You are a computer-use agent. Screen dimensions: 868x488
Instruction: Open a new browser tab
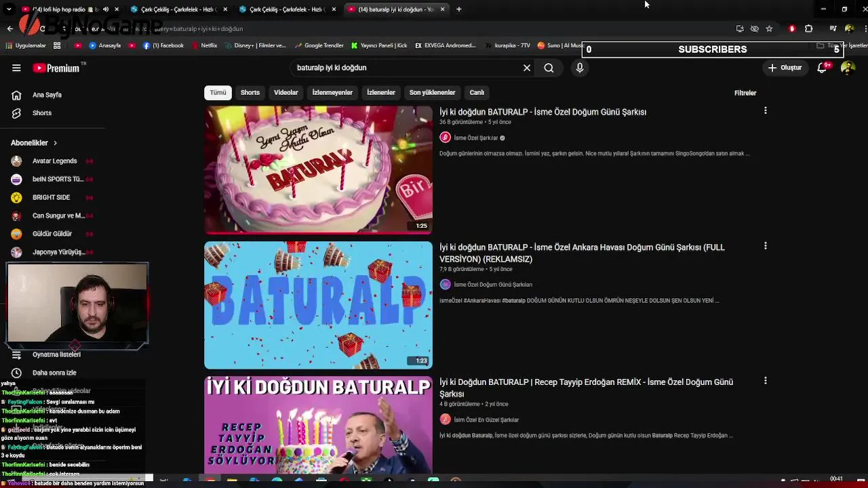tap(459, 9)
